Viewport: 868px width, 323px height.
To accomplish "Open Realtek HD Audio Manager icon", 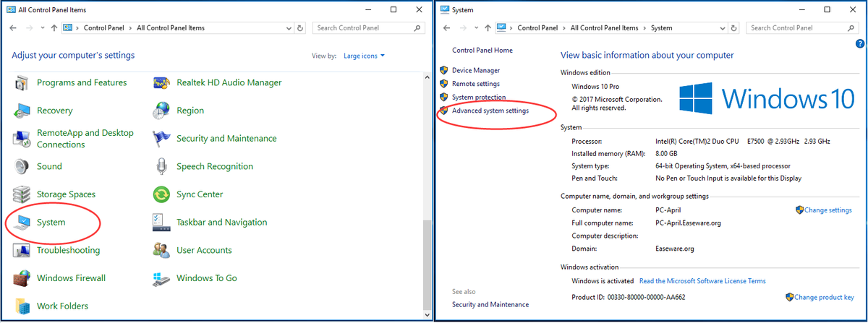I will (162, 83).
